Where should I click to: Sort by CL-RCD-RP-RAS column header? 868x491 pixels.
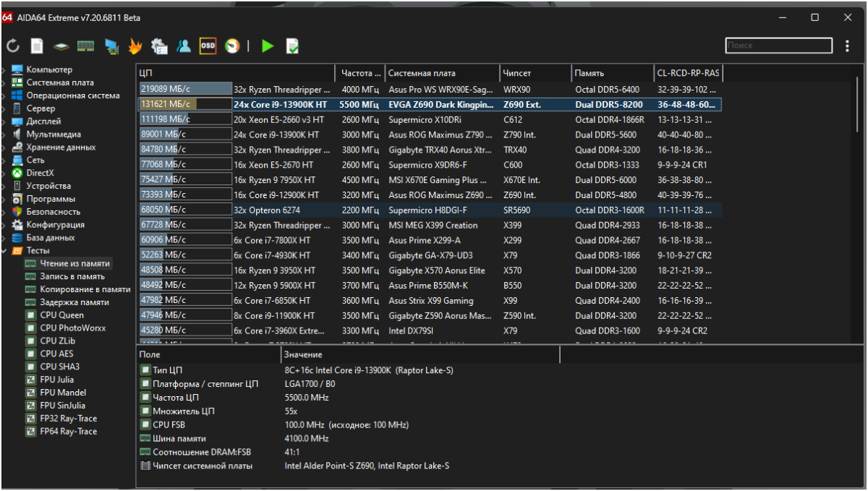point(689,73)
